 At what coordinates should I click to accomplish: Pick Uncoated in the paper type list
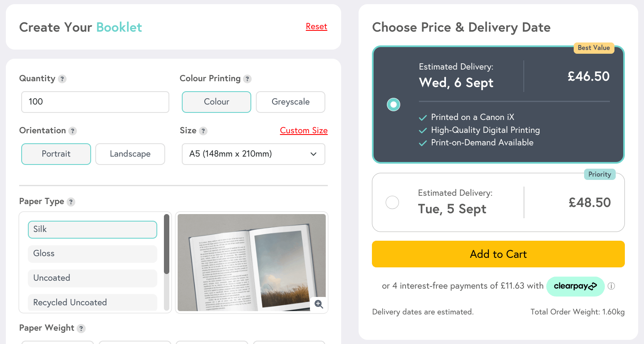tap(92, 278)
